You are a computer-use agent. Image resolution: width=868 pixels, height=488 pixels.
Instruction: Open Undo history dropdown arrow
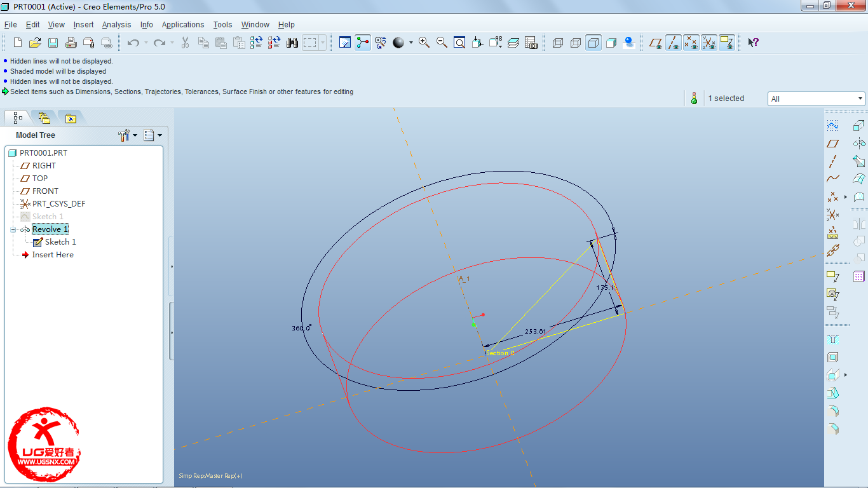click(x=146, y=43)
